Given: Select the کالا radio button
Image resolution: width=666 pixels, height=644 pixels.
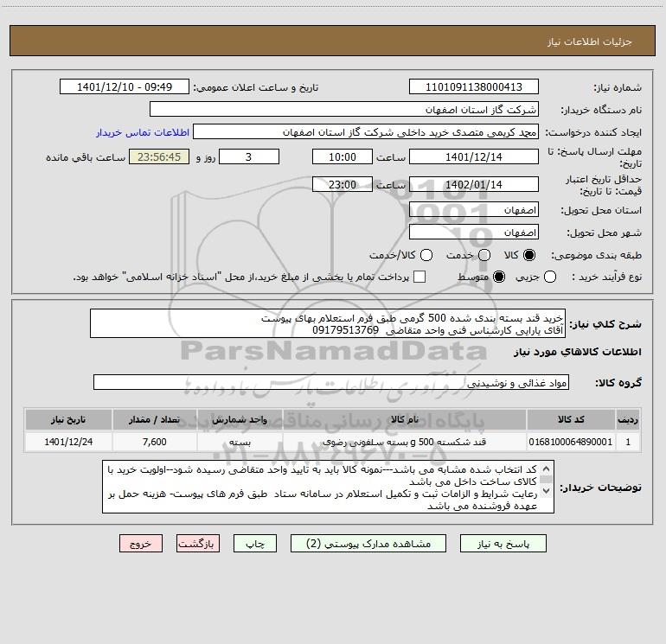Looking at the screenshot, I should (x=529, y=255).
